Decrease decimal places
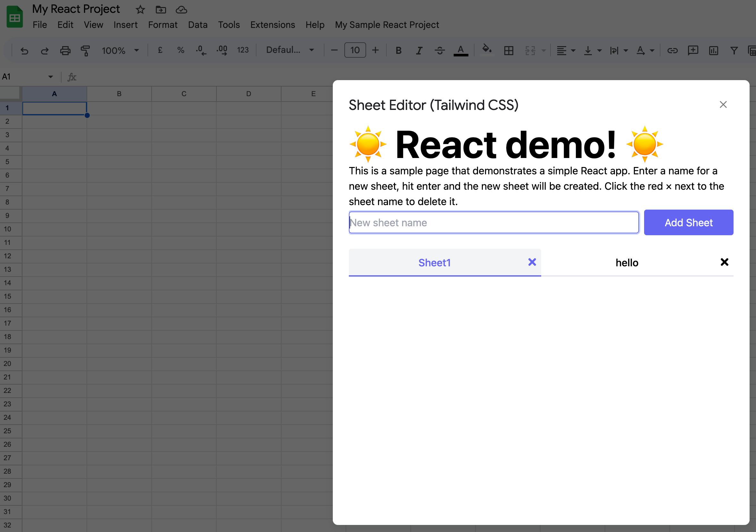The width and height of the screenshot is (756, 532). click(x=201, y=50)
